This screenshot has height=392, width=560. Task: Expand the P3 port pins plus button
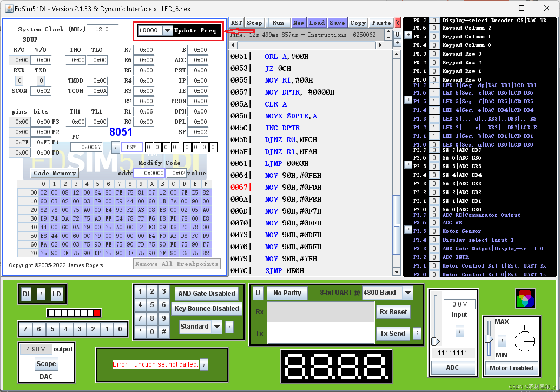[408, 229]
